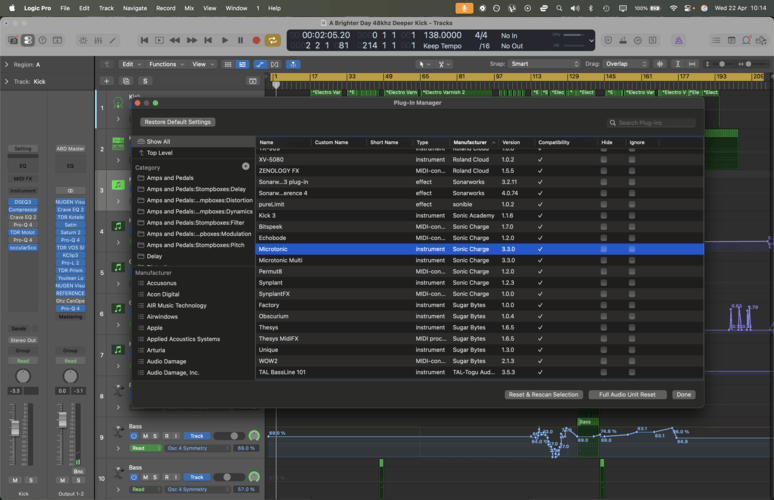This screenshot has height=500, width=774.
Task: Pause playback in the transport
Action: pos(240,40)
